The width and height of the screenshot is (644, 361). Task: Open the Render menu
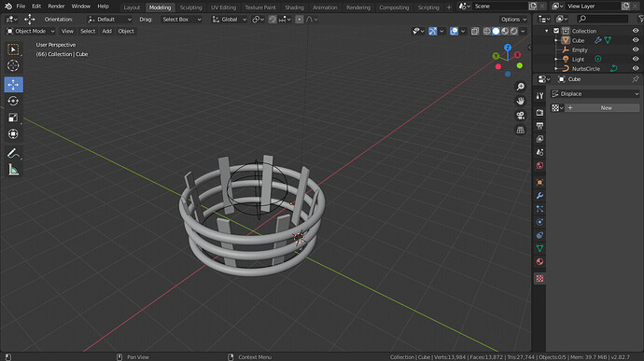[56, 7]
